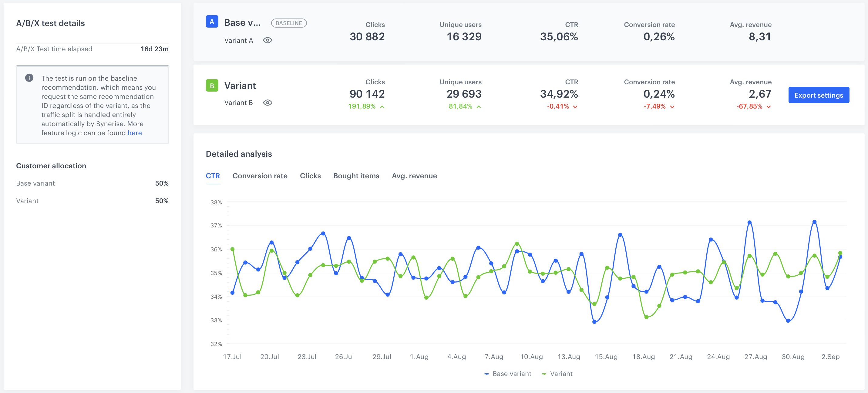Expand the chevron beside -0,41% CTR change

(x=575, y=107)
